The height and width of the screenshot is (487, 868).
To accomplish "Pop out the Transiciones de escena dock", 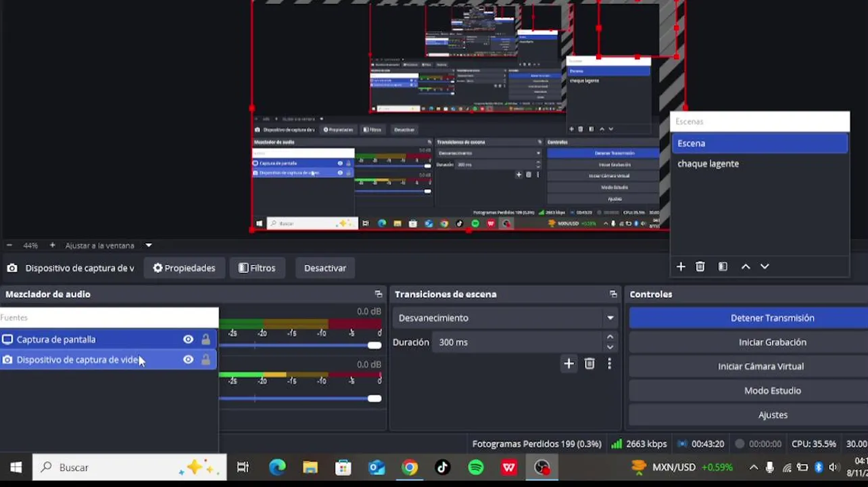I will coord(613,294).
